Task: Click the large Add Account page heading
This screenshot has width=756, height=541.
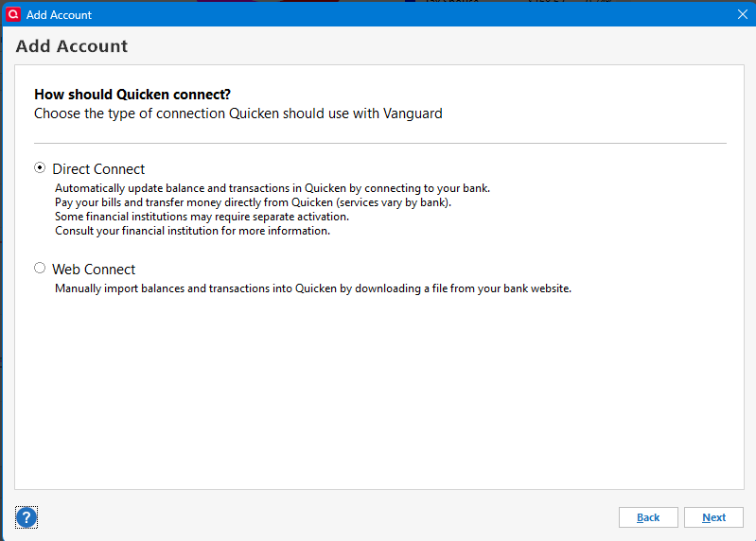Action: (x=72, y=46)
